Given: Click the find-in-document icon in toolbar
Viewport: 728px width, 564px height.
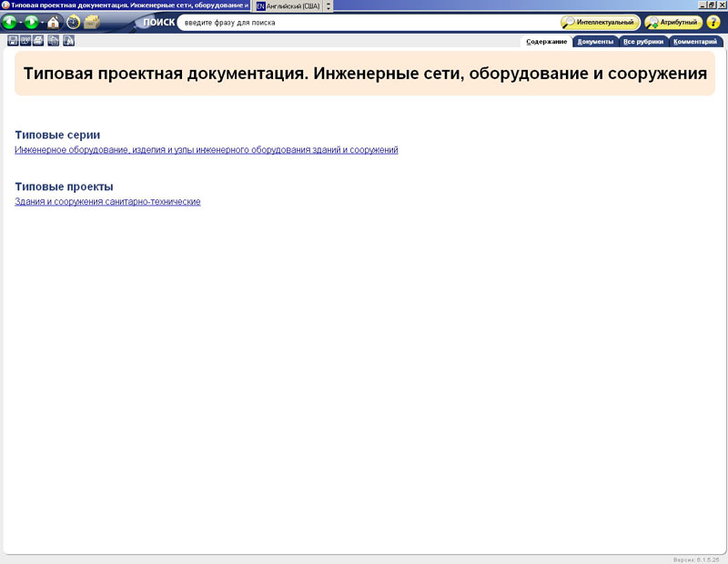Looking at the screenshot, I should [x=68, y=40].
